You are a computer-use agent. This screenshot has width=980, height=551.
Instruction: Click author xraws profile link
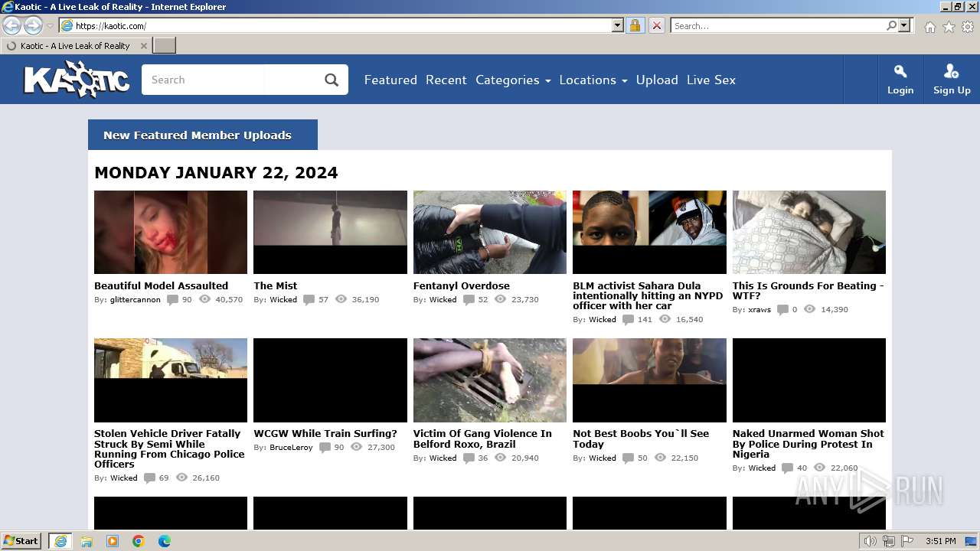coord(759,310)
